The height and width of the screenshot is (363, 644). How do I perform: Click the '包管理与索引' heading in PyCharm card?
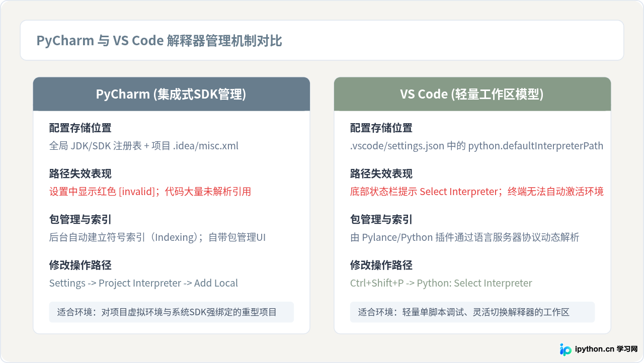[80, 220]
